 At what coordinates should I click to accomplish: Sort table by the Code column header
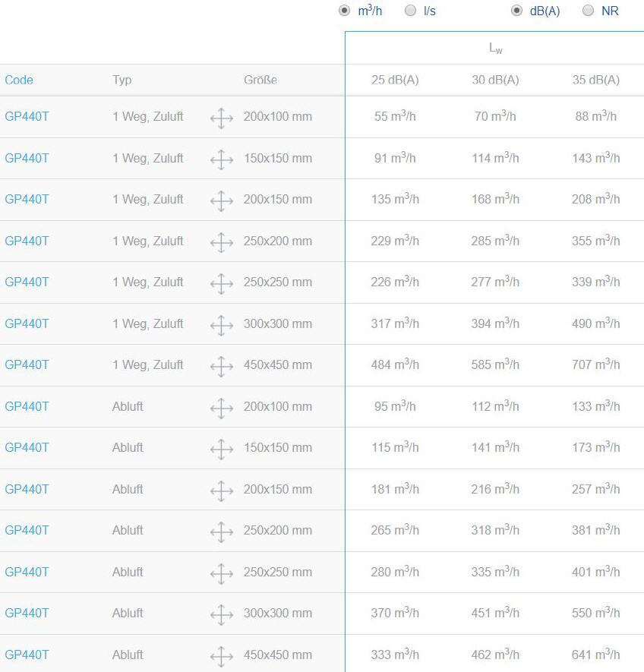pyautogui.click(x=19, y=80)
